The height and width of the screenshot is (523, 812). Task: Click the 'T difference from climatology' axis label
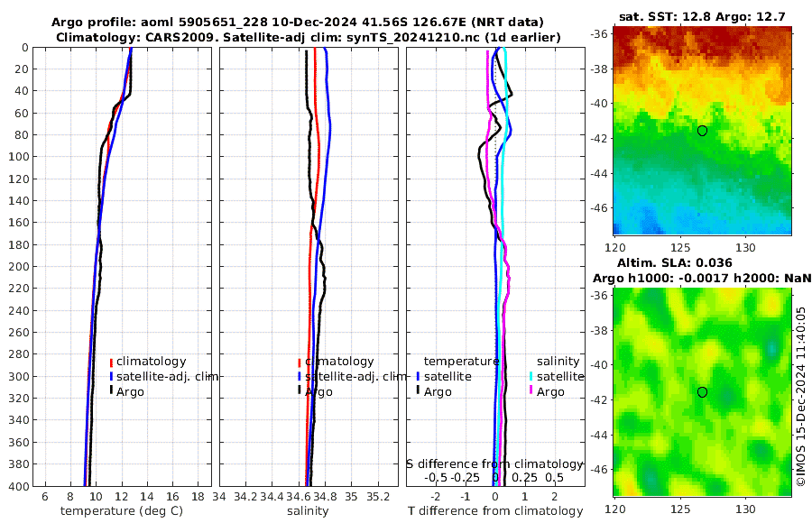[495, 511]
